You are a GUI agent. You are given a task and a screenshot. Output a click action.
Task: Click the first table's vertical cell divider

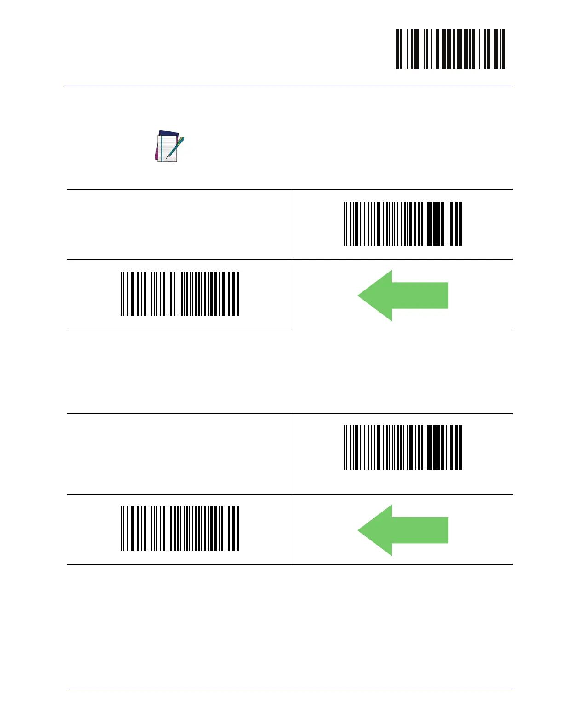point(293,260)
